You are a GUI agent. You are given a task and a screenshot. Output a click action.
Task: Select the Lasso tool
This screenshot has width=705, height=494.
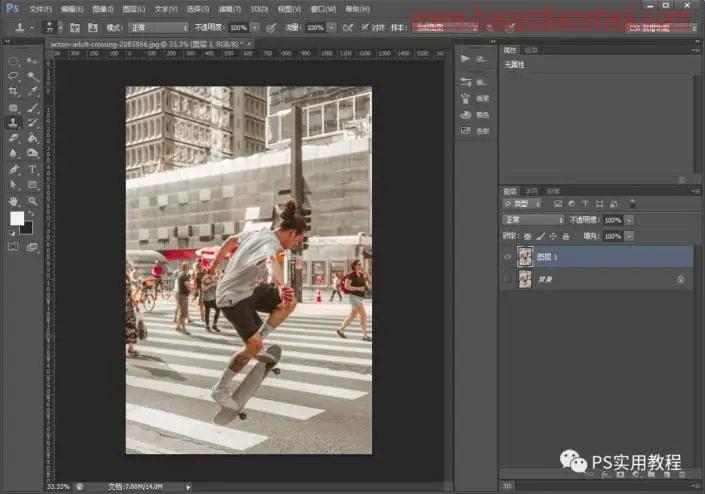(13, 76)
